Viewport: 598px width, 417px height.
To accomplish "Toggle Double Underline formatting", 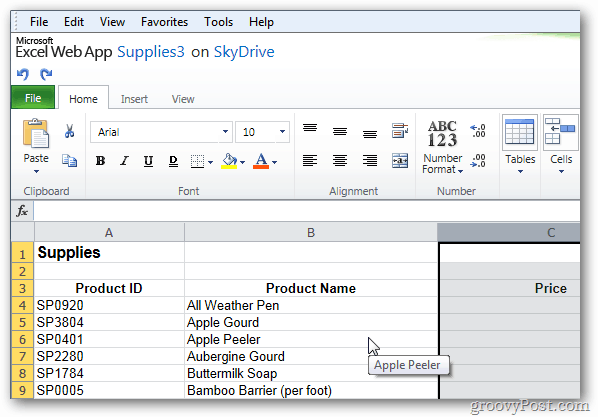I will pos(173,161).
